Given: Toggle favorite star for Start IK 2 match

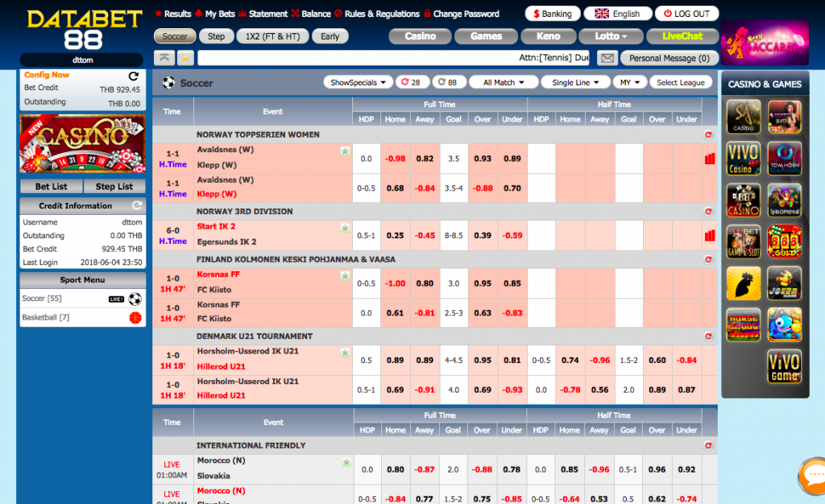Looking at the screenshot, I should (x=345, y=228).
